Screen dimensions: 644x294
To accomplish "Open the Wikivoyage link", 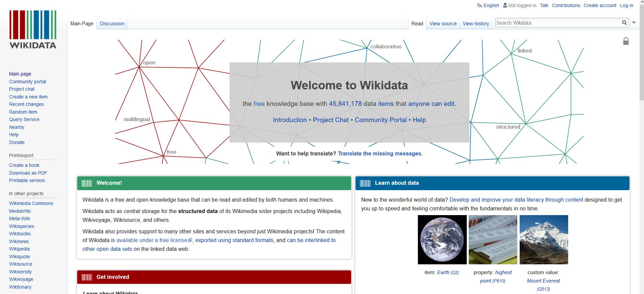I will click(21, 279).
